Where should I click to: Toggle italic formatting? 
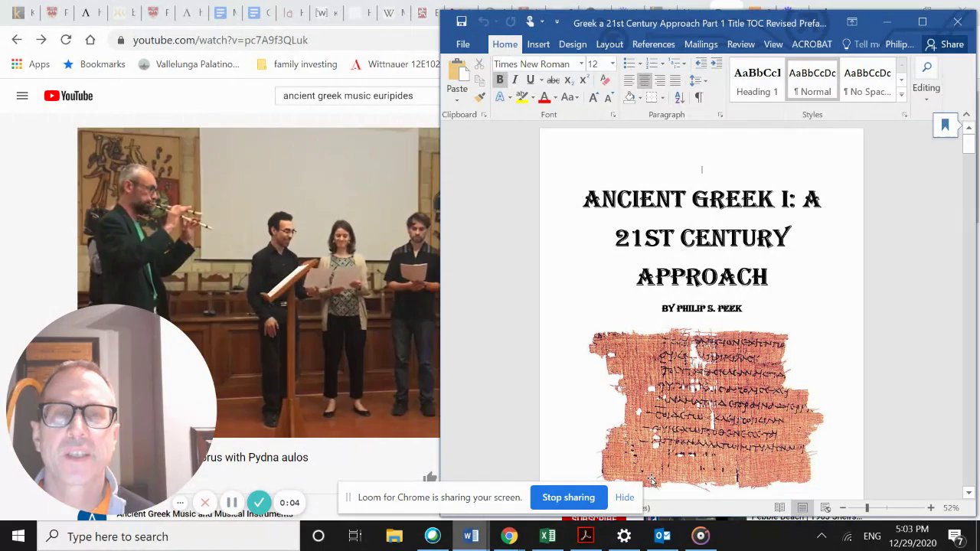click(x=514, y=80)
